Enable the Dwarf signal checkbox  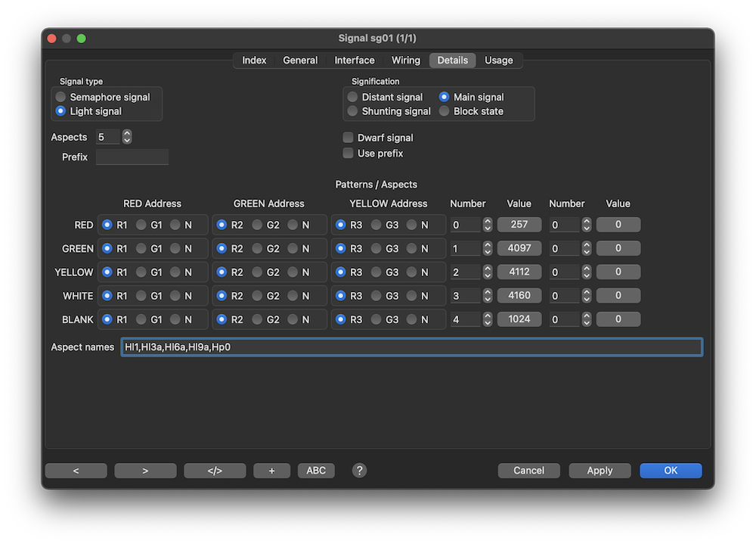click(349, 138)
